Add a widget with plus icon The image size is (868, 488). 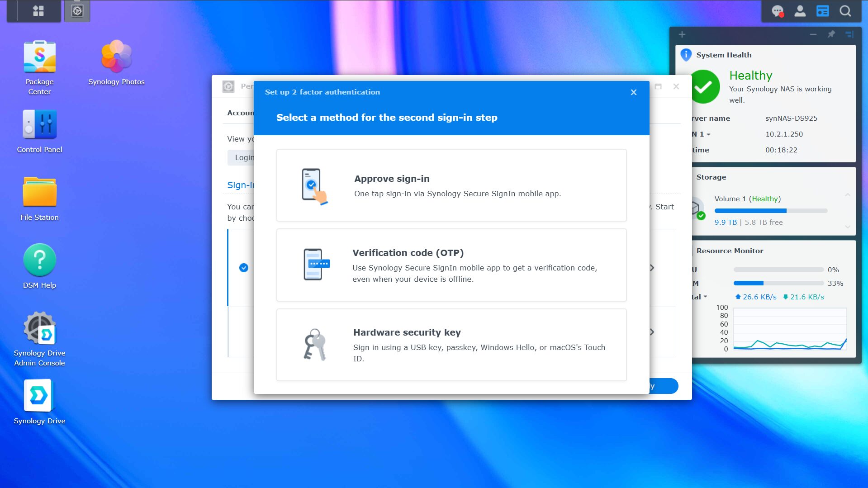[682, 34]
